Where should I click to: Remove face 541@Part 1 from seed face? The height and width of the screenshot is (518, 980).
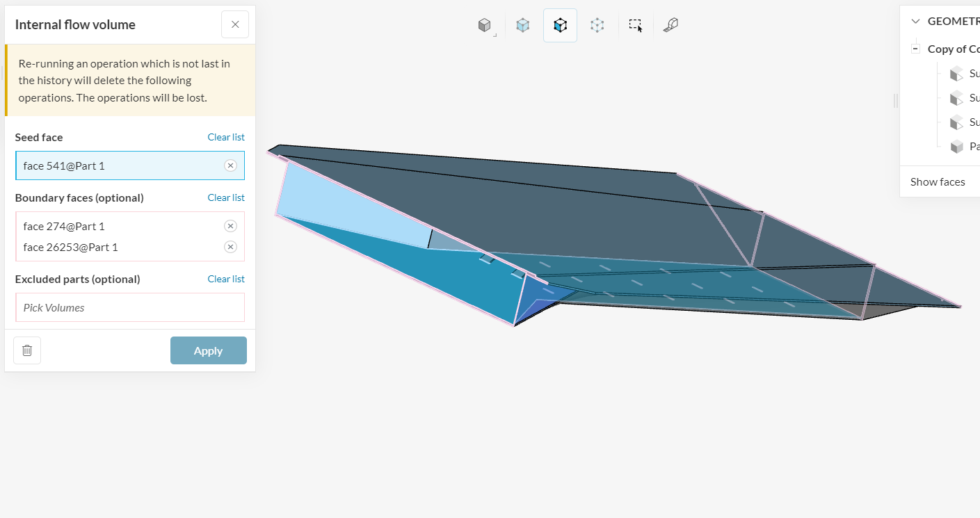pos(230,165)
